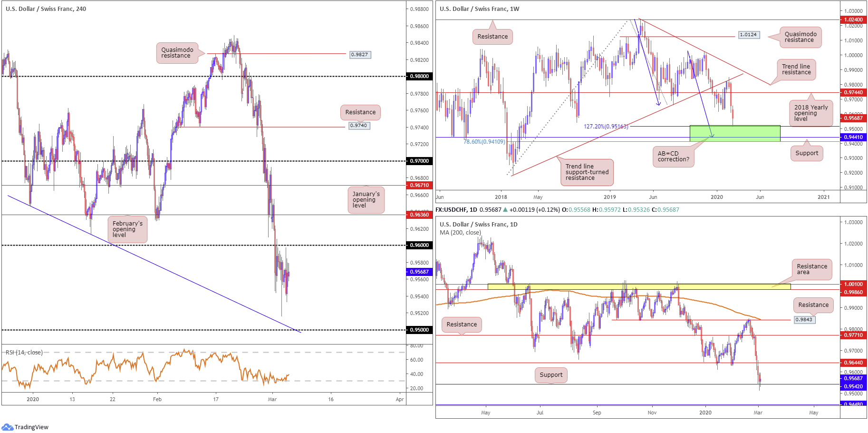The height and width of the screenshot is (433, 868).
Task: Click the 0.9827 price label
Action: [360, 55]
